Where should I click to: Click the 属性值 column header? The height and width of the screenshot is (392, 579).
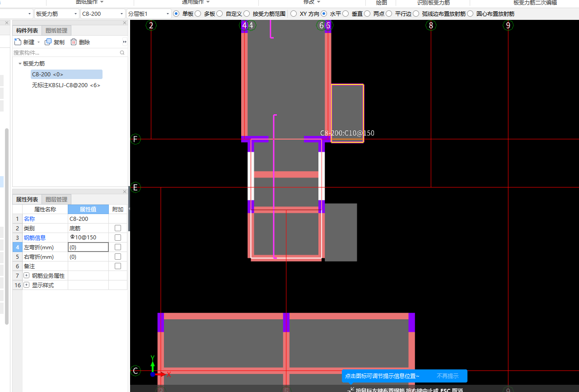coord(88,209)
